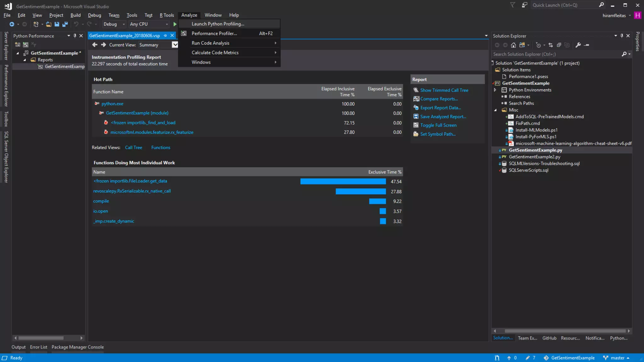Select Launch Python Profiling menu entry
The image size is (644, 362).
[x=229, y=24]
